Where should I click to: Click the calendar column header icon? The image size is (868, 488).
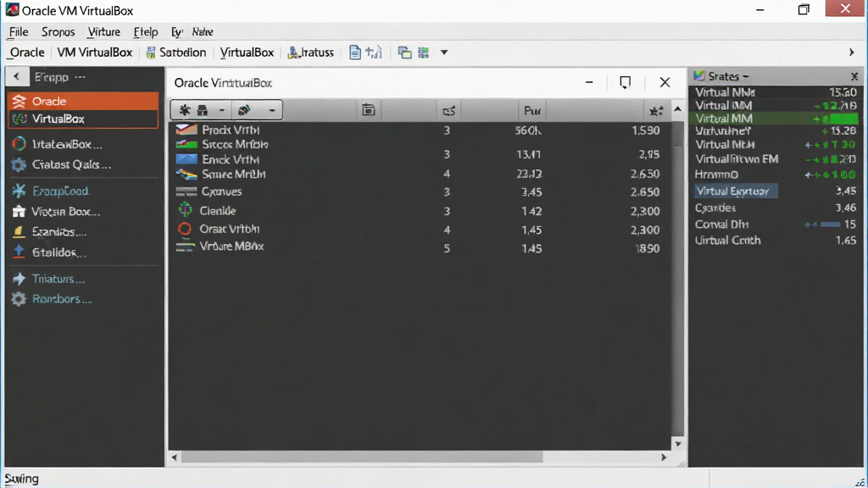pos(369,110)
